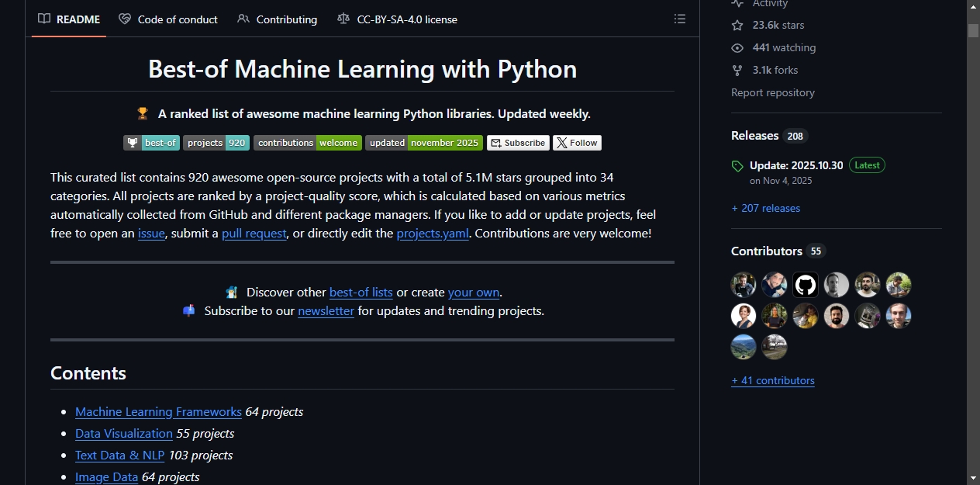Go to Image Data section
The width and height of the screenshot is (980, 485).
(106, 476)
